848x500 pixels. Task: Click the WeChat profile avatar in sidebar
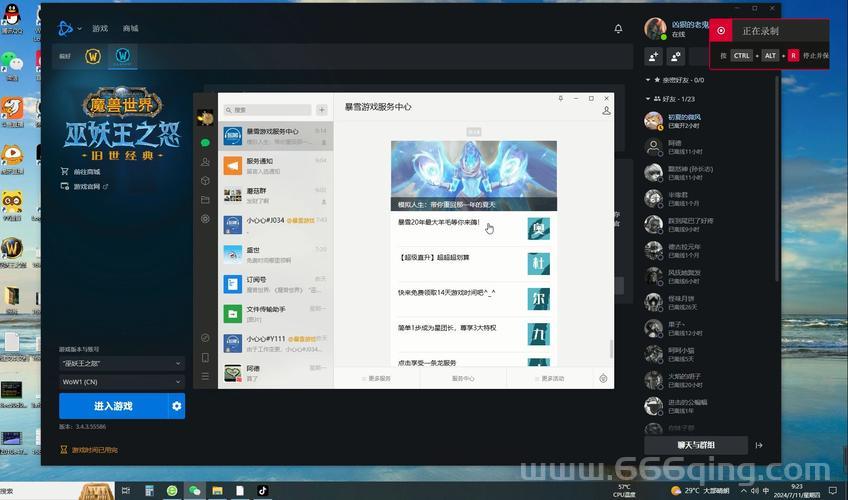205,117
